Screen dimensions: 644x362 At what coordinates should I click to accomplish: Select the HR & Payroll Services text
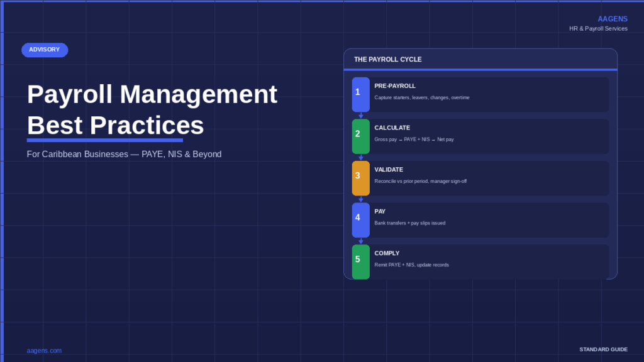[598, 29]
